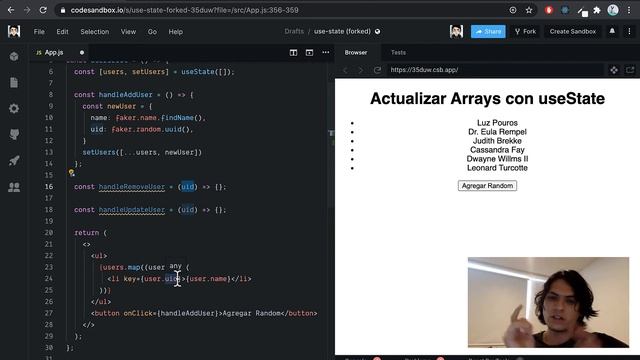Click the name Luz Pouros

(497, 123)
